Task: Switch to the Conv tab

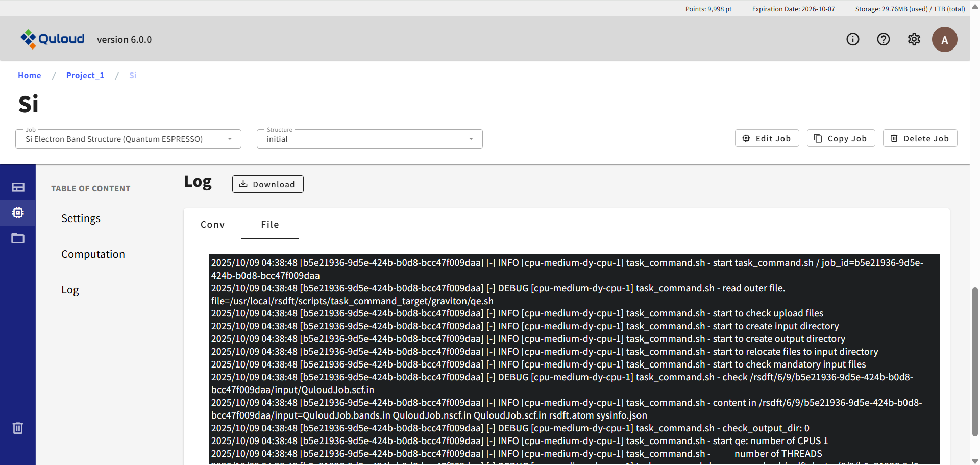Action: point(212,225)
